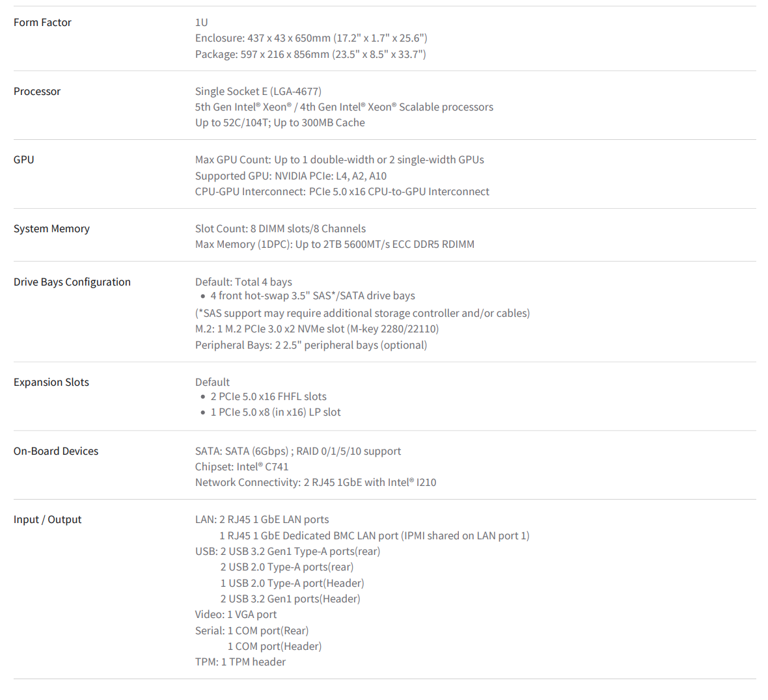
Task: Click the Max Memory (1DPC) line
Action: 335,244
